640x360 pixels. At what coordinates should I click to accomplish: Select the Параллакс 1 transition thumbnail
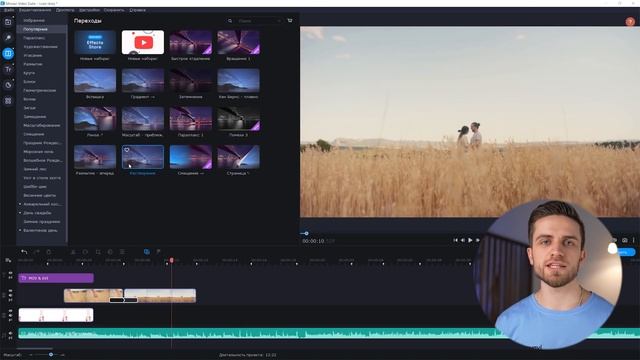(x=191, y=118)
